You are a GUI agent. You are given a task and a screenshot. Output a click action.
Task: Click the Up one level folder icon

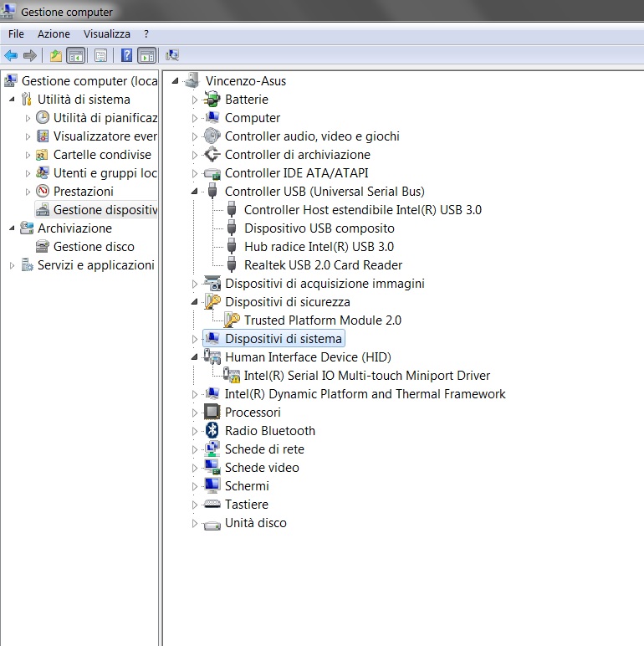pos(55,55)
